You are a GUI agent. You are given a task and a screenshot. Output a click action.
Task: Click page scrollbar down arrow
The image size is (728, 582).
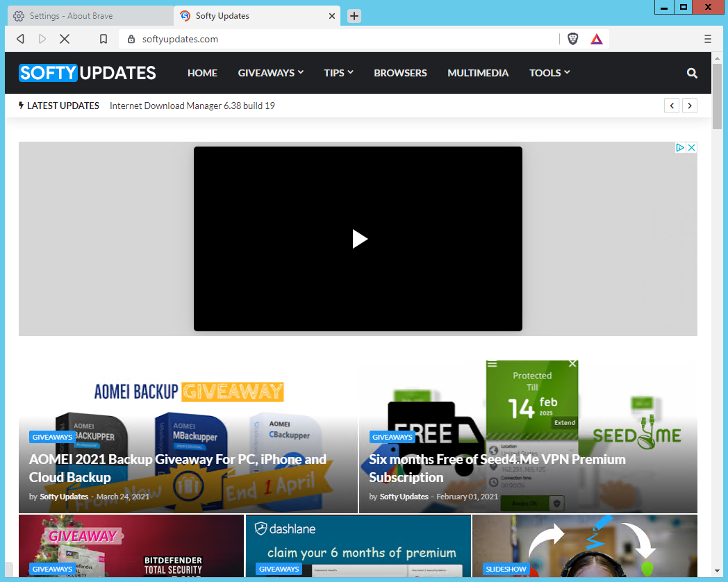point(718,572)
